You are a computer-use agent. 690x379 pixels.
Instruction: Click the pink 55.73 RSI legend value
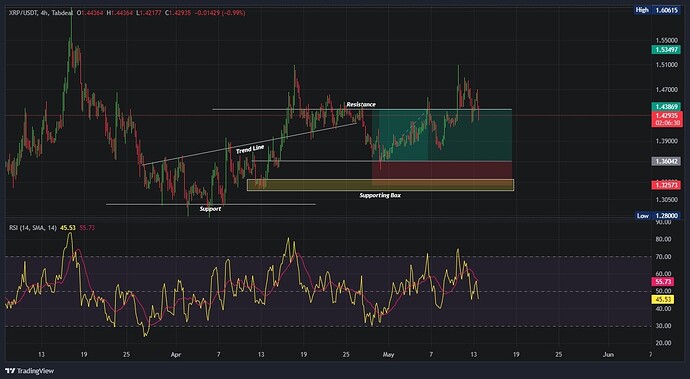[87, 228]
